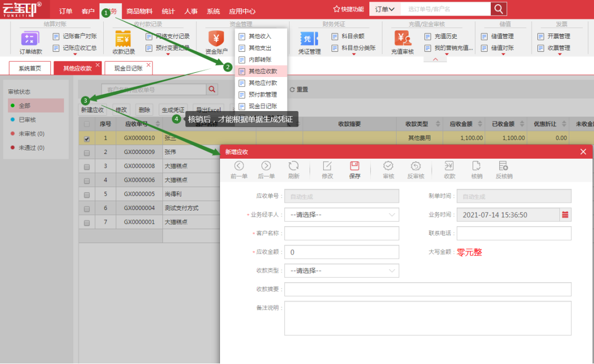Click the 修改 button above the table

pos(121,110)
